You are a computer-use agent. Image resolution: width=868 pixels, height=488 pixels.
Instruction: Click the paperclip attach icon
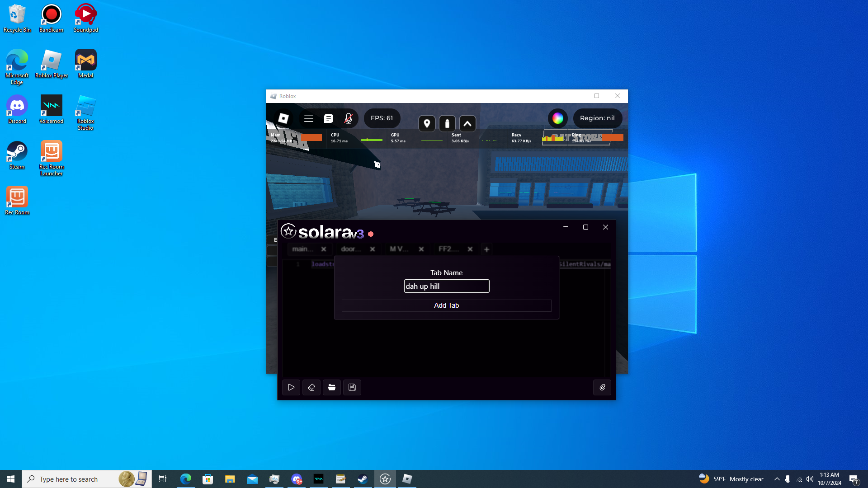click(602, 387)
